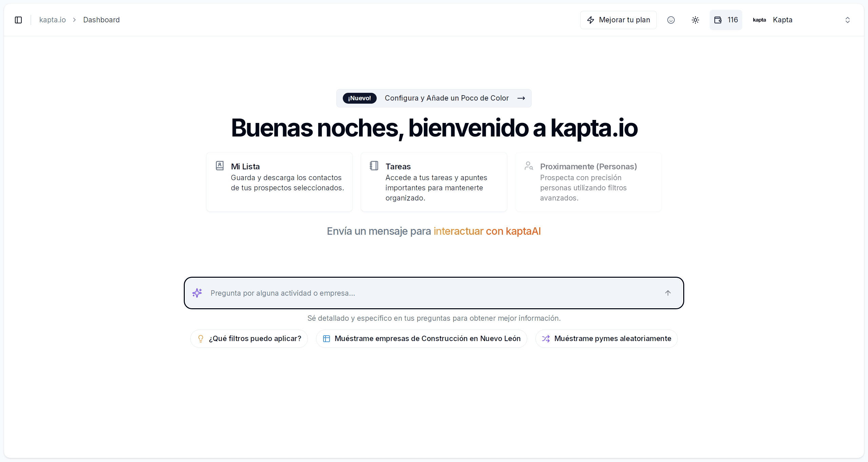This screenshot has height=462, width=868.
Task: Click the arrow on the Nuevo banner
Action: click(521, 98)
